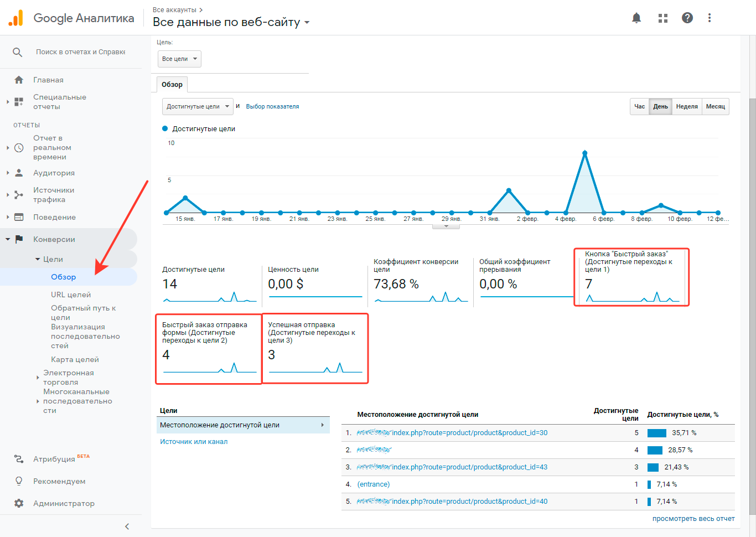
Task: Open the three-dot more options menu
Action: coord(710,18)
